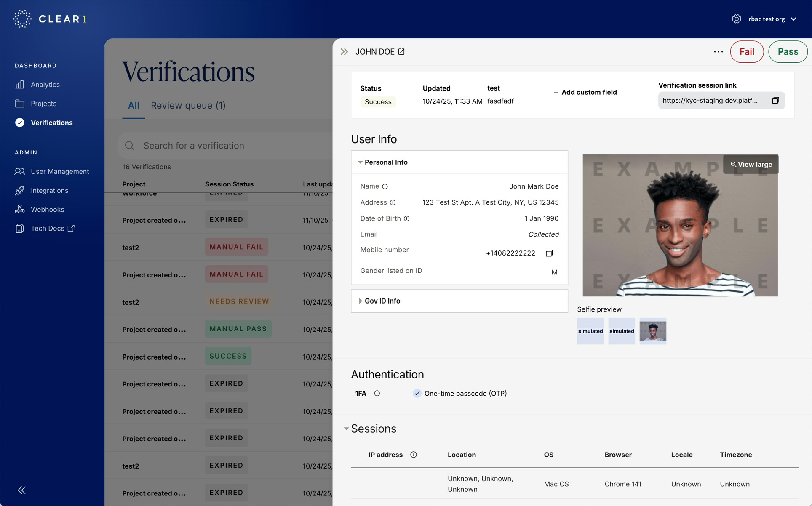Click Add custom field
Image resolution: width=812 pixels, height=506 pixels.
(585, 92)
